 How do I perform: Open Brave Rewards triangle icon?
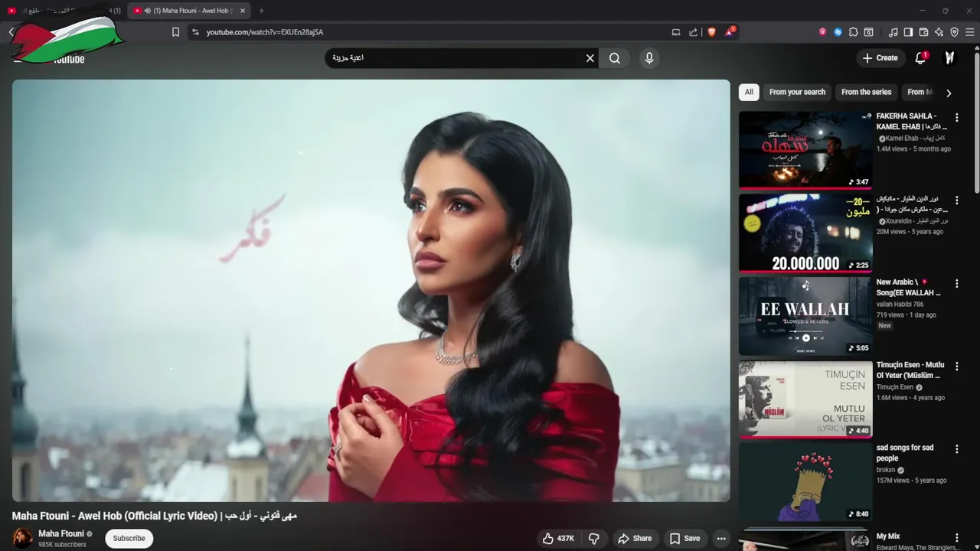click(730, 31)
